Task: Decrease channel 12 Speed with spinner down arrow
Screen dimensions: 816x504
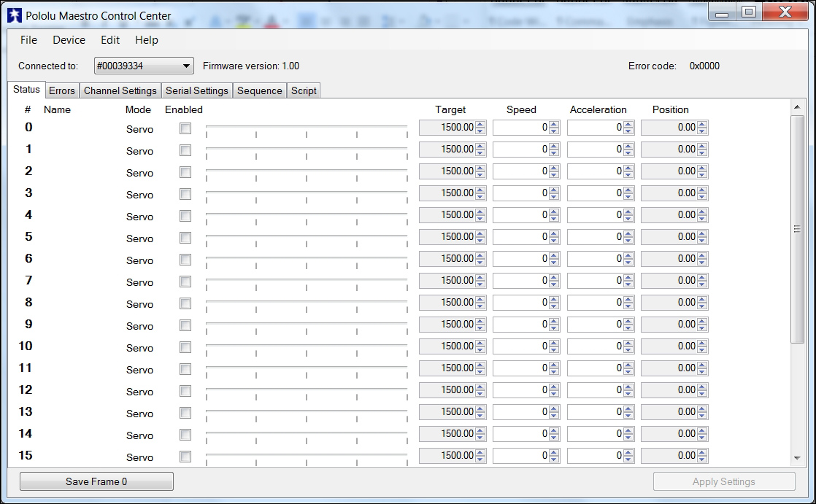Action: pos(554,392)
